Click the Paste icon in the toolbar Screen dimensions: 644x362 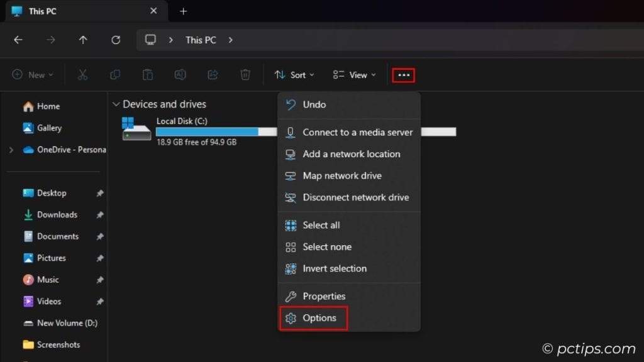(x=148, y=75)
